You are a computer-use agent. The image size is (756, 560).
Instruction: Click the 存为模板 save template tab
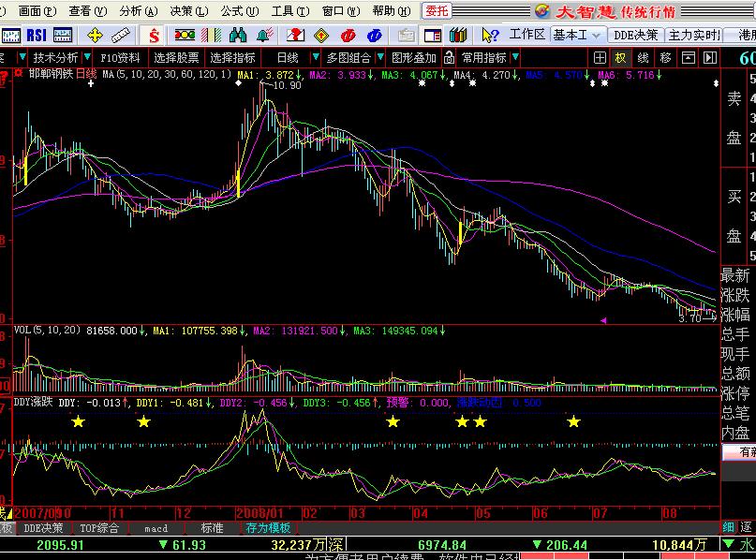tap(268, 528)
